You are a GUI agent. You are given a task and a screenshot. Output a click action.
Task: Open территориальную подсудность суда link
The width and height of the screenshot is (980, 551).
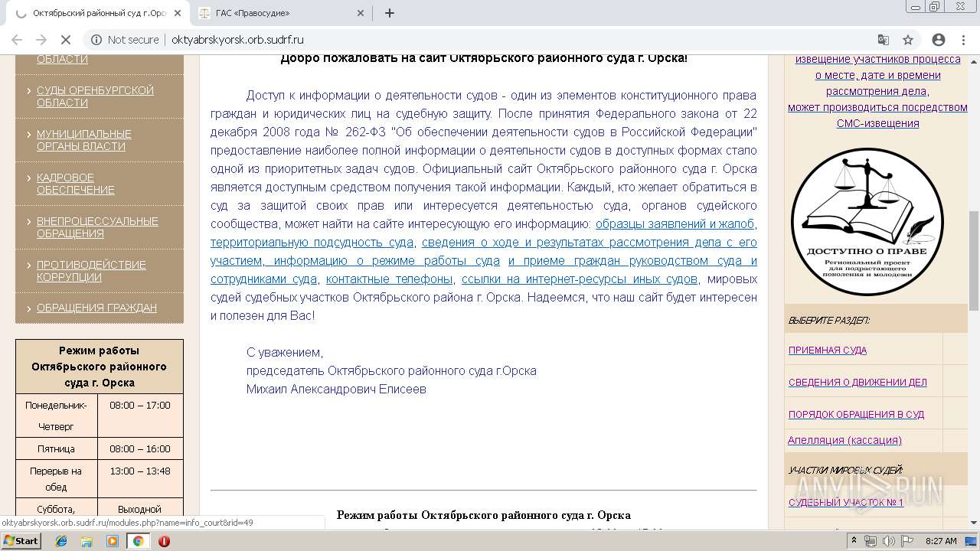pyautogui.click(x=312, y=242)
